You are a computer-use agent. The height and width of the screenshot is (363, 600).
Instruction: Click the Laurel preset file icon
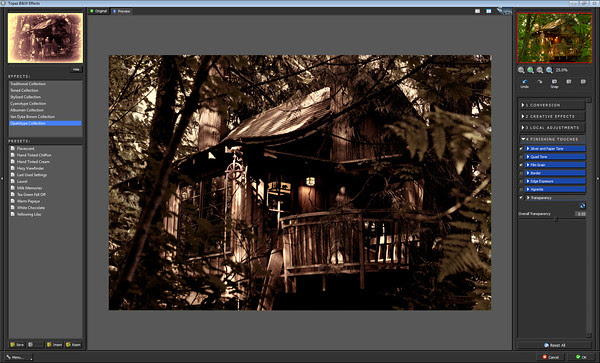(x=13, y=181)
